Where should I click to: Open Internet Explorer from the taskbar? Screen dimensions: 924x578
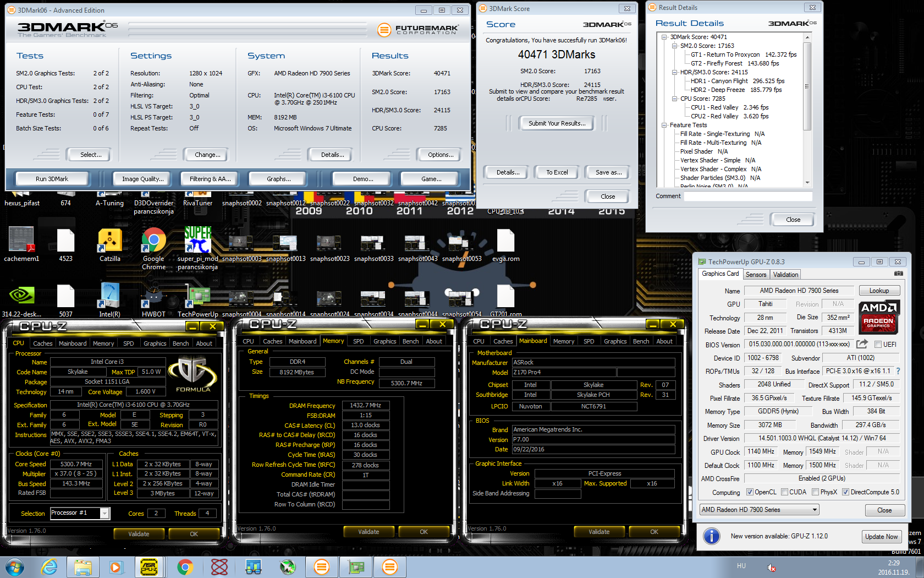point(50,566)
